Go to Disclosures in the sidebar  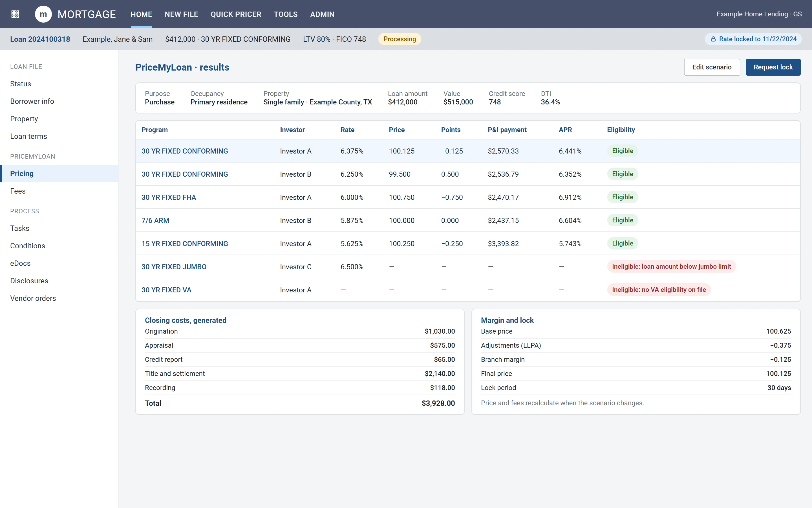tap(59, 281)
